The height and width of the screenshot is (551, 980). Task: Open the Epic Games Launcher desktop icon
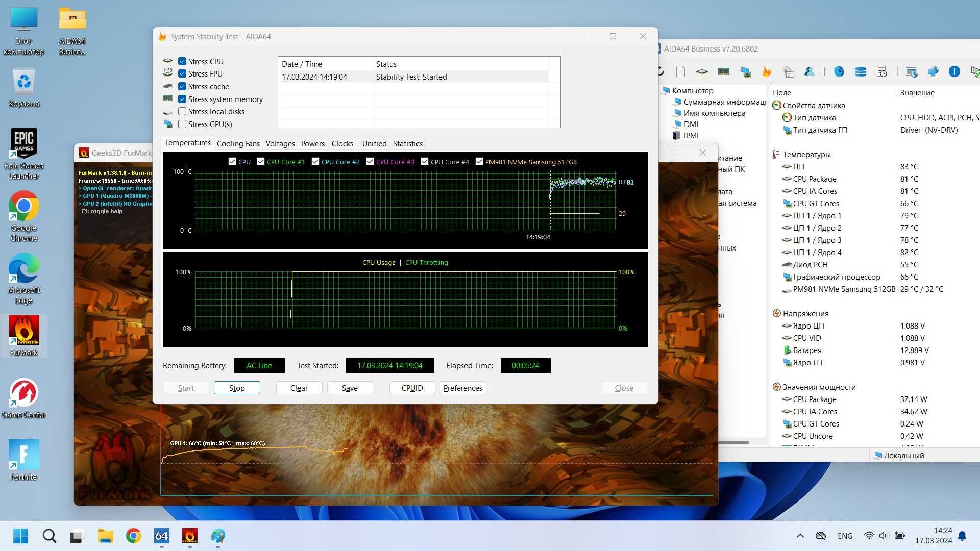point(24,154)
